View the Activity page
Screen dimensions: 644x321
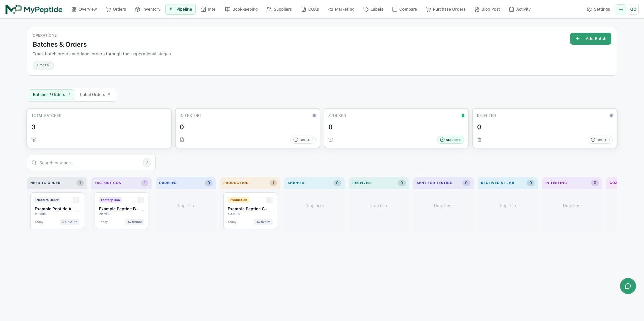click(520, 9)
